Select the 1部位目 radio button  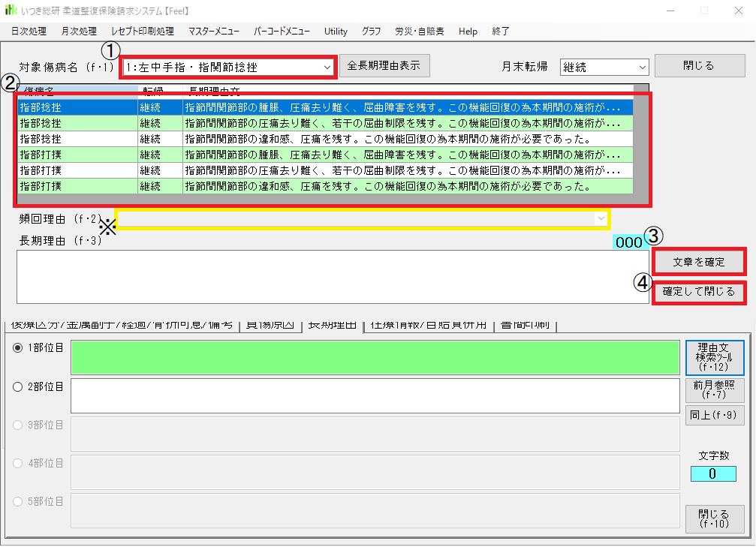pos(18,348)
